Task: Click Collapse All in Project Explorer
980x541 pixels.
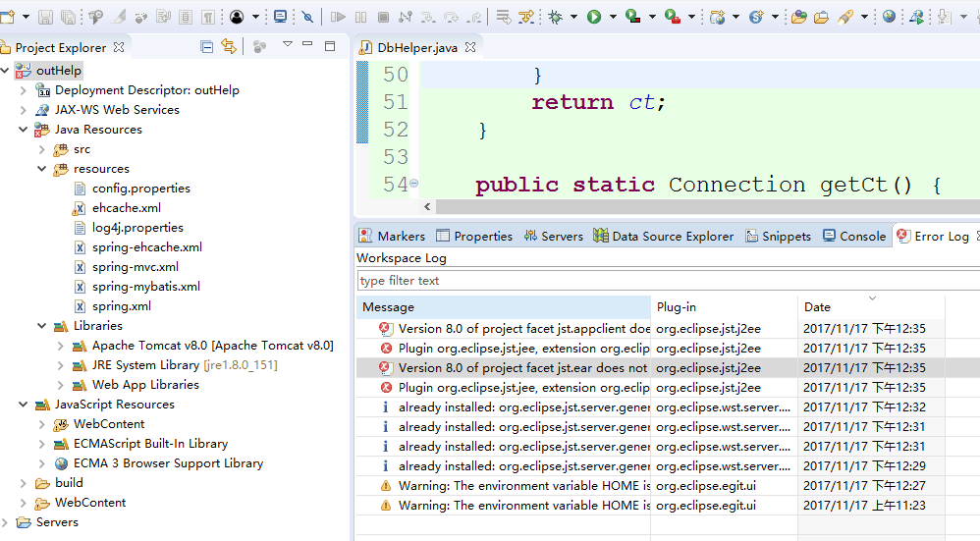Action: [x=207, y=47]
